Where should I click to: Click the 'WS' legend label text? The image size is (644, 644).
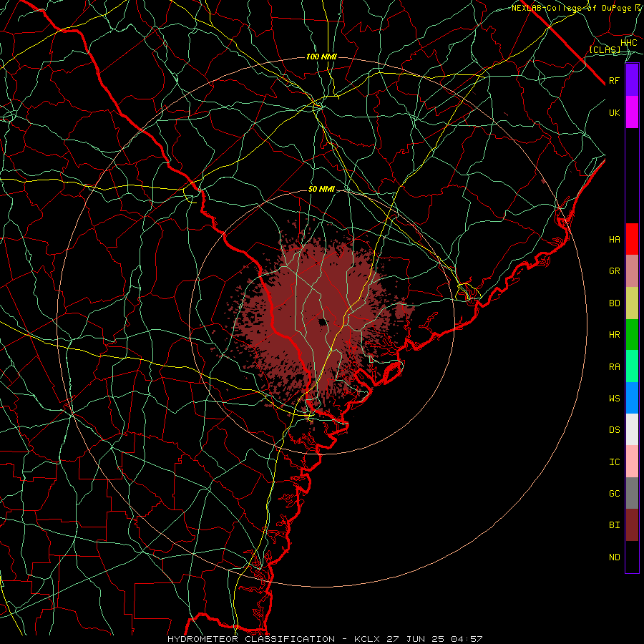614,398
